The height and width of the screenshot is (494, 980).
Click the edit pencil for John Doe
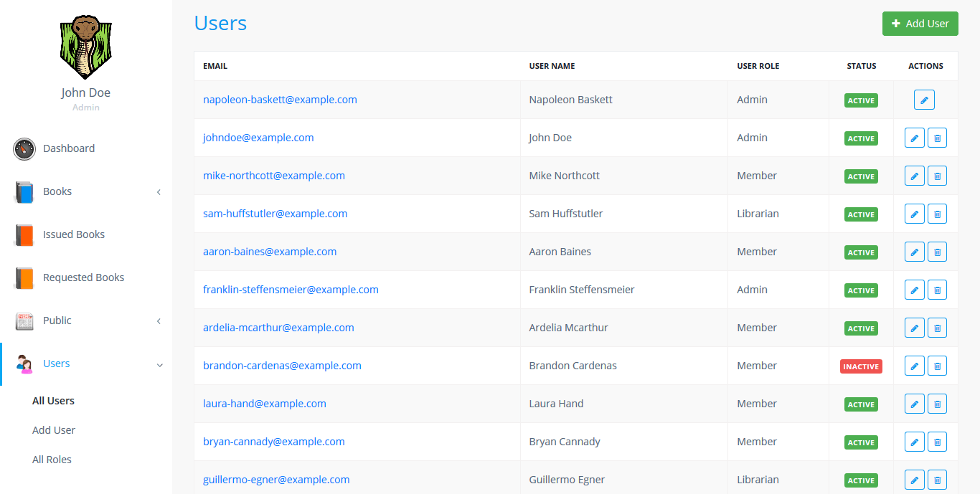click(x=914, y=138)
